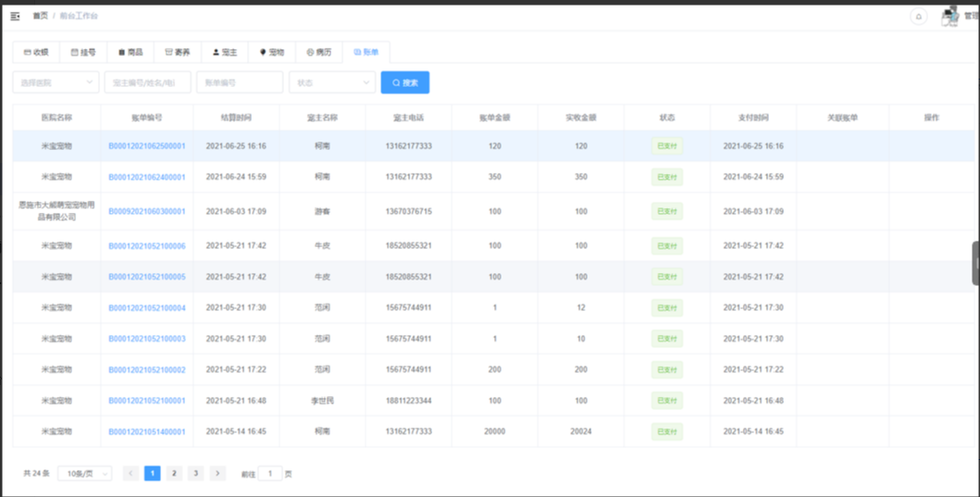The image size is (980, 497).
Task: Click the 结算时间 column header
Action: [x=236, y=118]
